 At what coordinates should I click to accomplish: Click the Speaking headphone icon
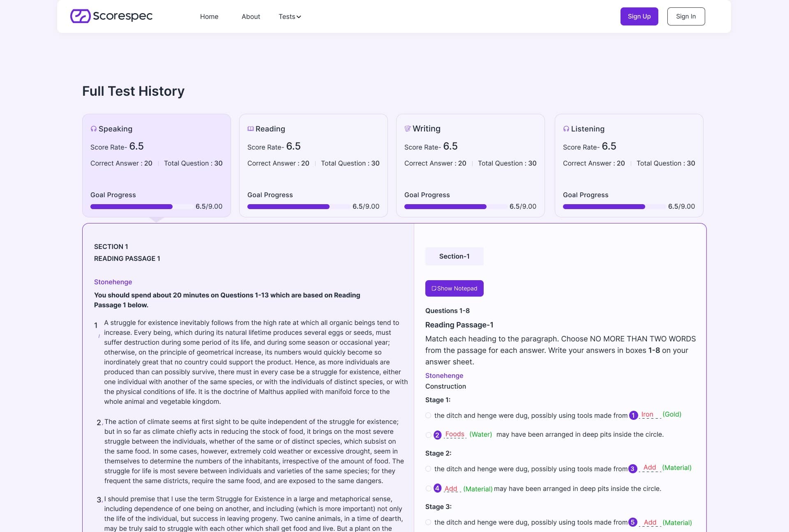pos(94,129)
